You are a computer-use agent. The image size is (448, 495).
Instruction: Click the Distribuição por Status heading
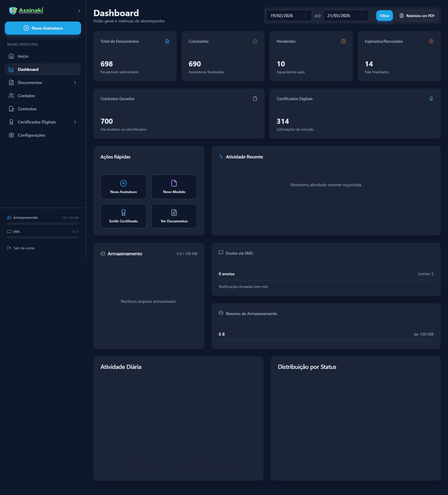[x=307, y=367]
